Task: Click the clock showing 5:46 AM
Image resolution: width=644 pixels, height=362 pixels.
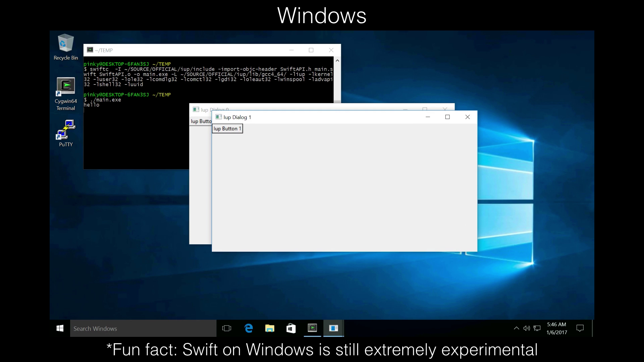Action: point(556,328)
